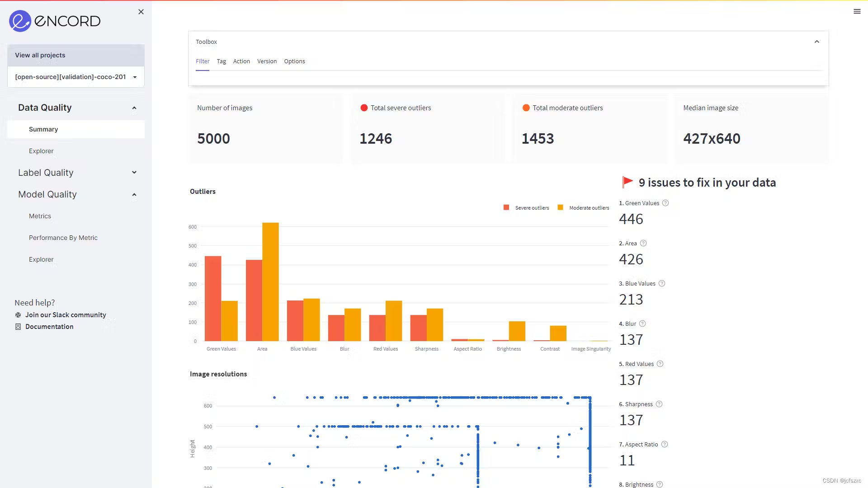The width and height of the screenshot is (868, 488).
Task: Click help icon next to Green Values
Action: 665,203
